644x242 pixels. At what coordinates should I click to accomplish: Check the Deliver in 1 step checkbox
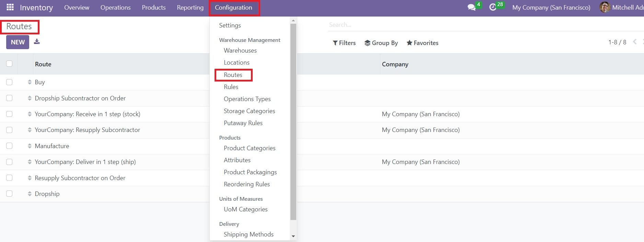coord(9,162)
